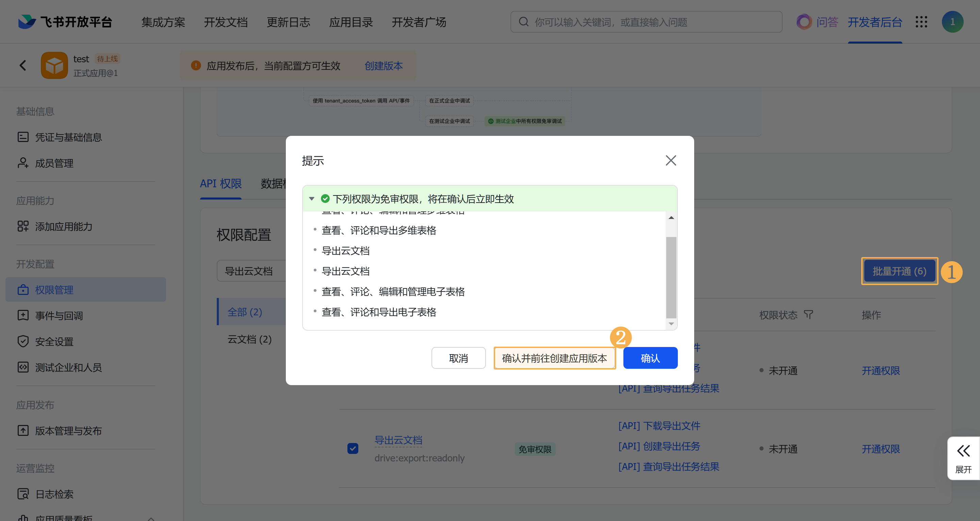Screen dimensions: 980x521
Task: Click the dialog scrollbar down arrow
Action: (671, 323)
